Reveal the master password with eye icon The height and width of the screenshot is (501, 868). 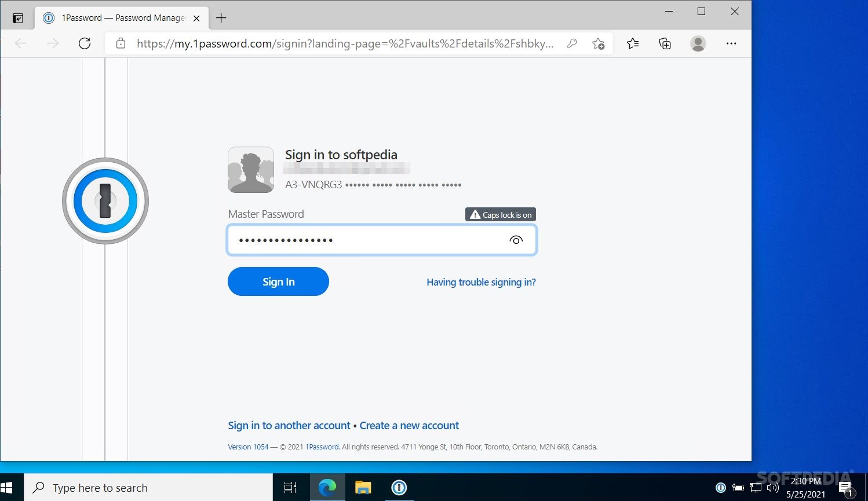point(516,240)
